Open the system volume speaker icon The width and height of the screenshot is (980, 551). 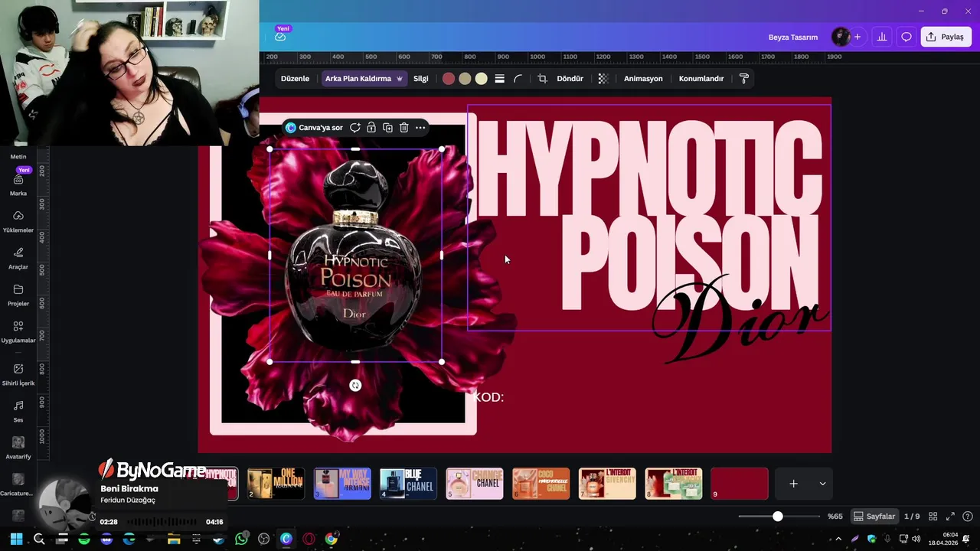916,540
